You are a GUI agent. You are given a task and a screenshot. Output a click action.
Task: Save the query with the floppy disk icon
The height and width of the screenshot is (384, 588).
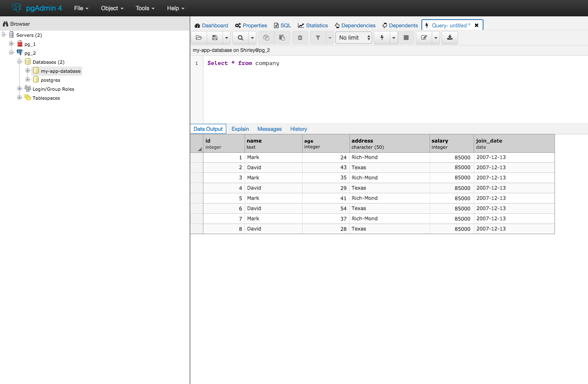tap(215, 38)
